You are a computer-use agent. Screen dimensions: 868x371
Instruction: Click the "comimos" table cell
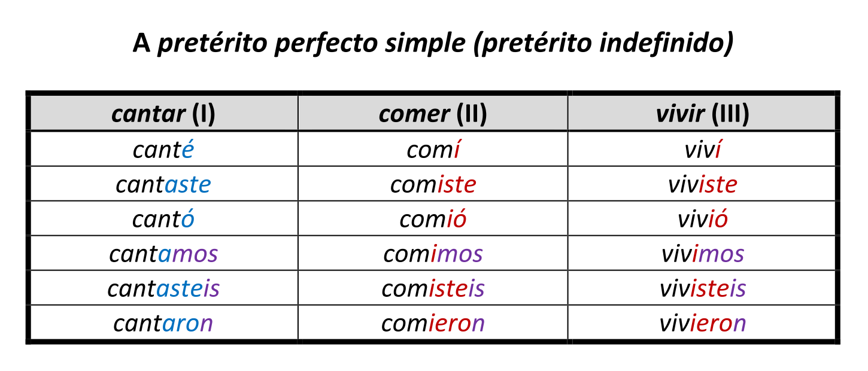coord(433,254)
